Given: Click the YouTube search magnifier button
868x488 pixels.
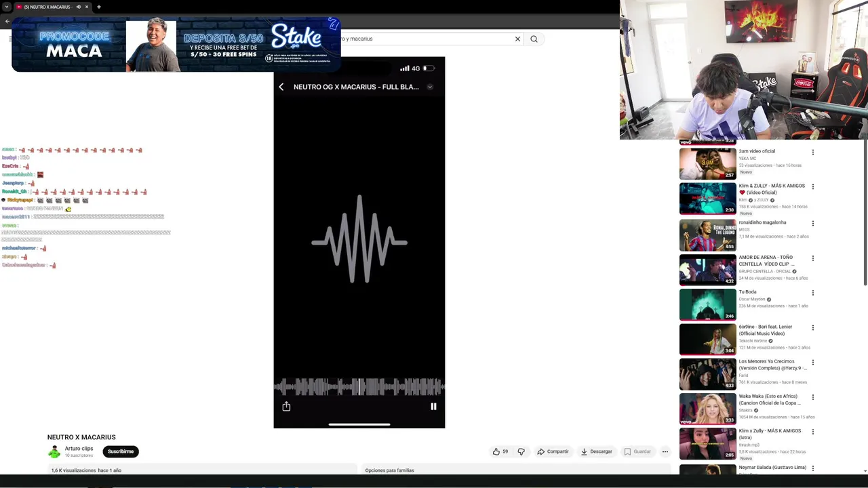Looking at the screenshot, I should [534, 39].
